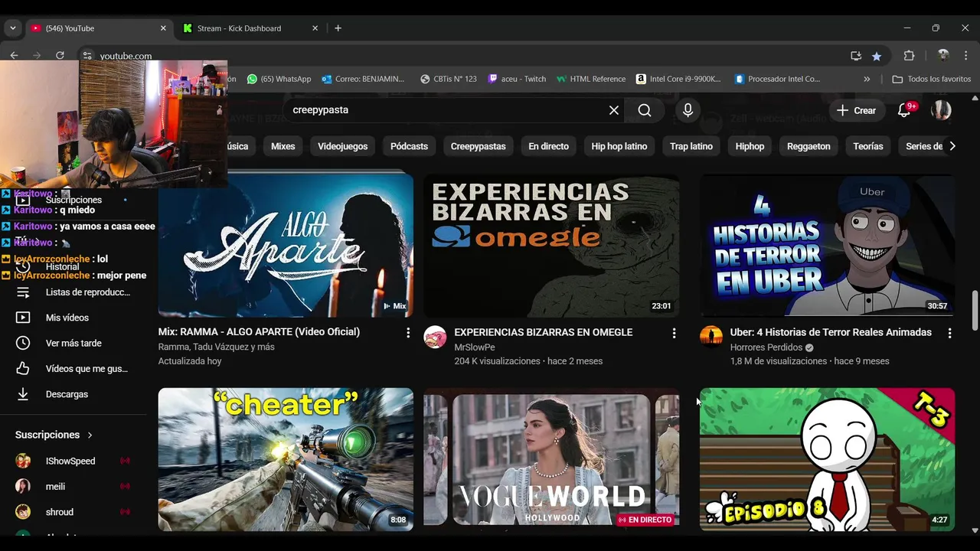Select the Videojuegos filter chip

tap(342, 146)
